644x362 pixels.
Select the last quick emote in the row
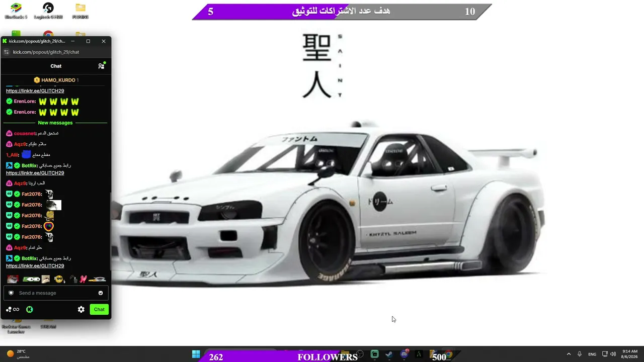97,280
